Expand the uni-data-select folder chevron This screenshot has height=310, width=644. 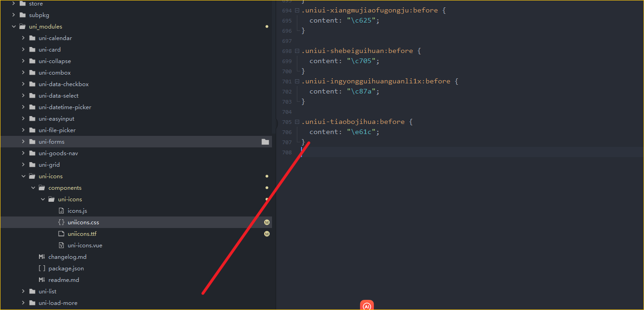pos(24,96)
